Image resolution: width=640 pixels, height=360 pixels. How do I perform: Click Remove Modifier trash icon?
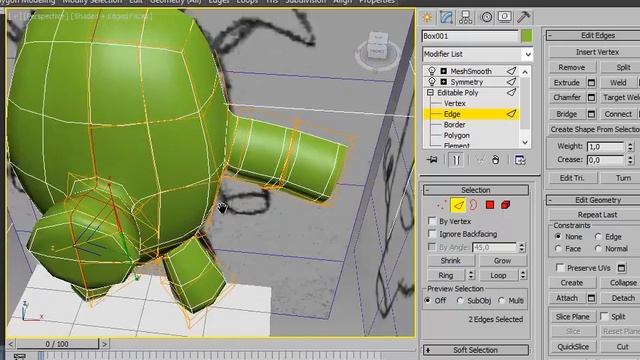click(496, 160)
